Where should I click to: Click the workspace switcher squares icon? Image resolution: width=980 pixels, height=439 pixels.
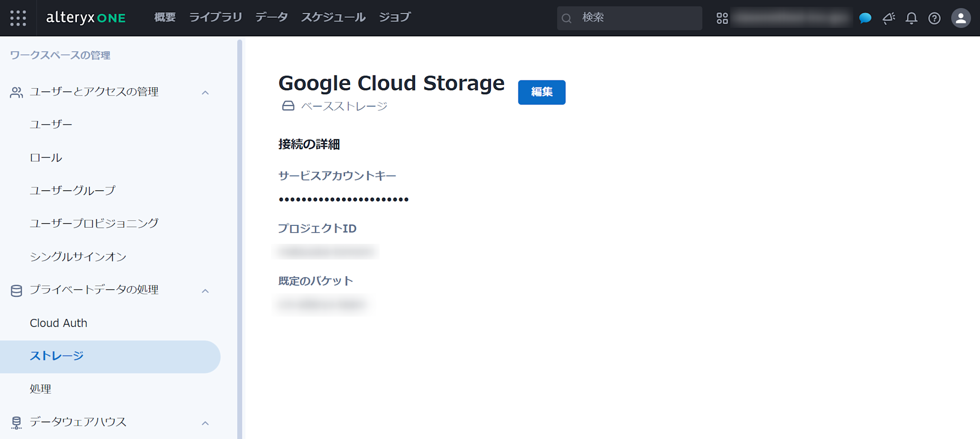pyautogui.click(x=722, y=18)
